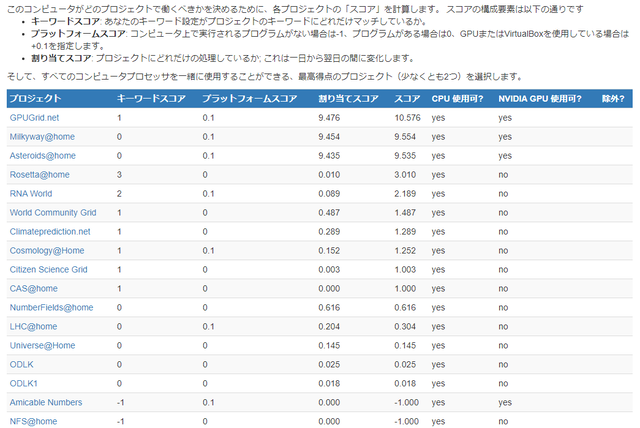Select score value 2.189 for RNA World
This screenshot has width=640, height=428.
point(405,194)
